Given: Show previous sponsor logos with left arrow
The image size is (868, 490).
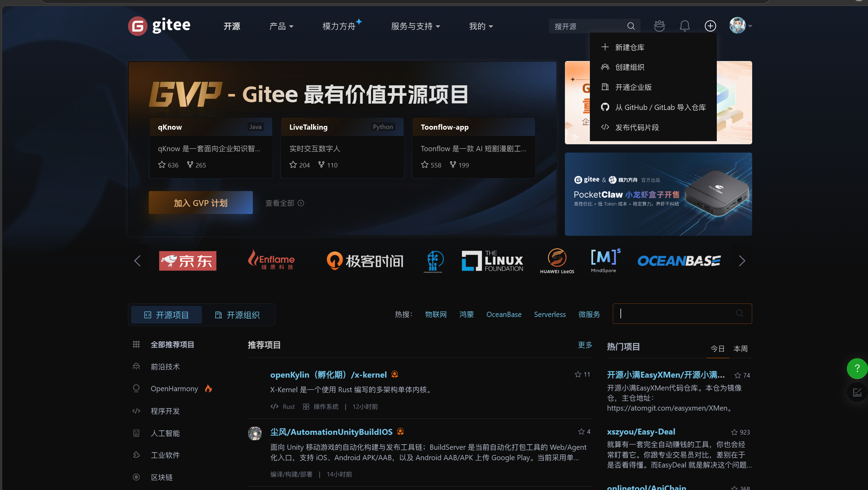Looking at the screenshot, I should pyautogui.click(x=137, y=261).
